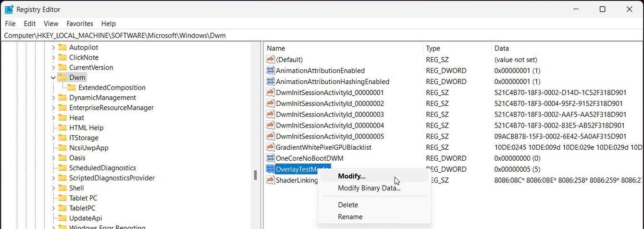This screenshot has height=229, width=644.
Task: Click the ScriptedDiagnosticsProvider folder icon
Action: [x=62, y=178]
